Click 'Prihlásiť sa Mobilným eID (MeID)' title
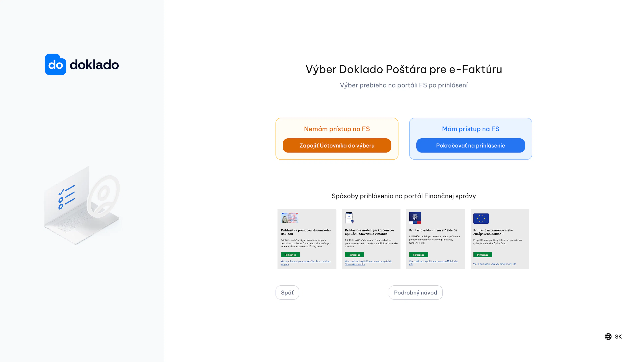Viewport: 644px width, 362px height. [x=433, y=230]
